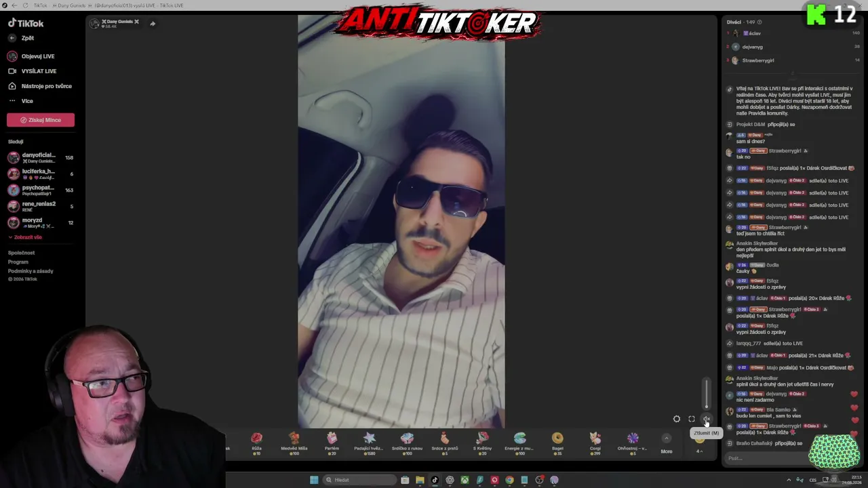Open the Program footer link
Image resolution: width=868 pixels, height=488 pixels.
pos(18,262)
